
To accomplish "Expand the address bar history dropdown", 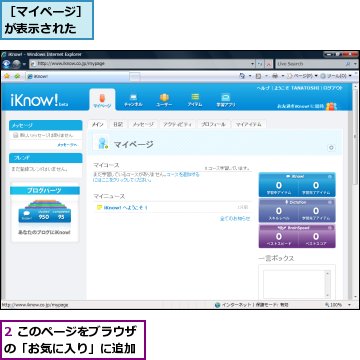I will [252, 64].
